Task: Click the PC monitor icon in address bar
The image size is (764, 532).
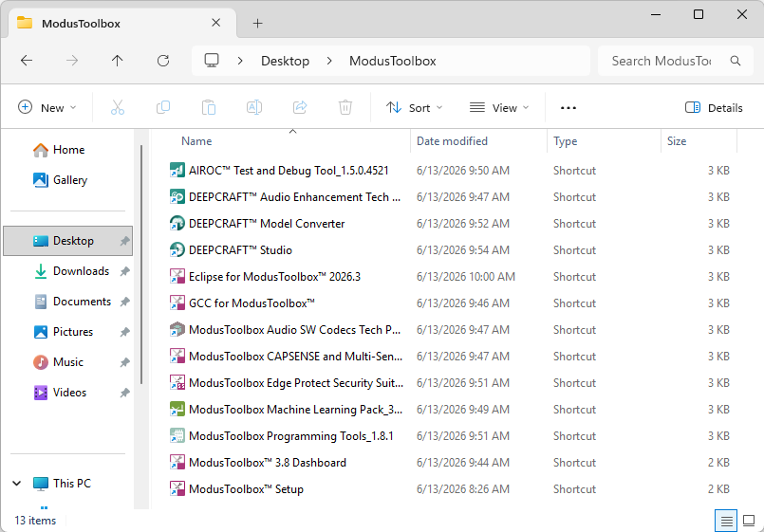Action: coord(212,61)
